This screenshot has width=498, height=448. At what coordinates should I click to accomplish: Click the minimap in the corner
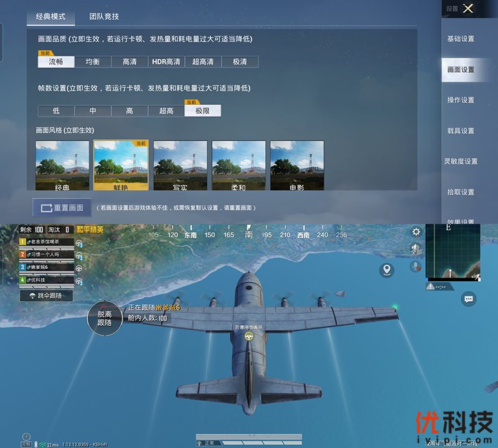coord(453,251)
